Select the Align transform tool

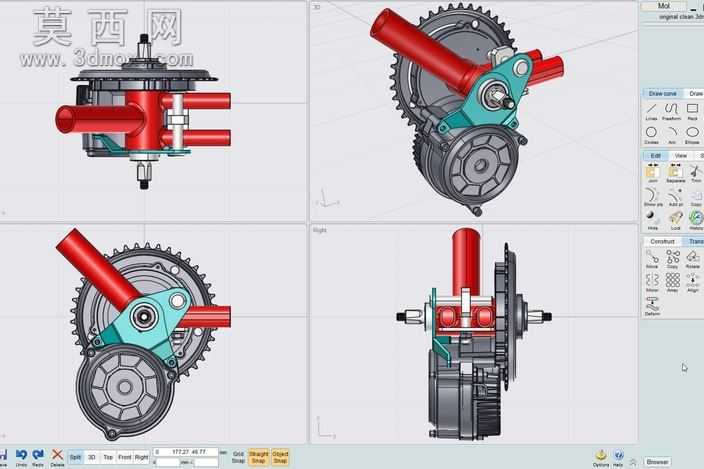click(693, 283)
